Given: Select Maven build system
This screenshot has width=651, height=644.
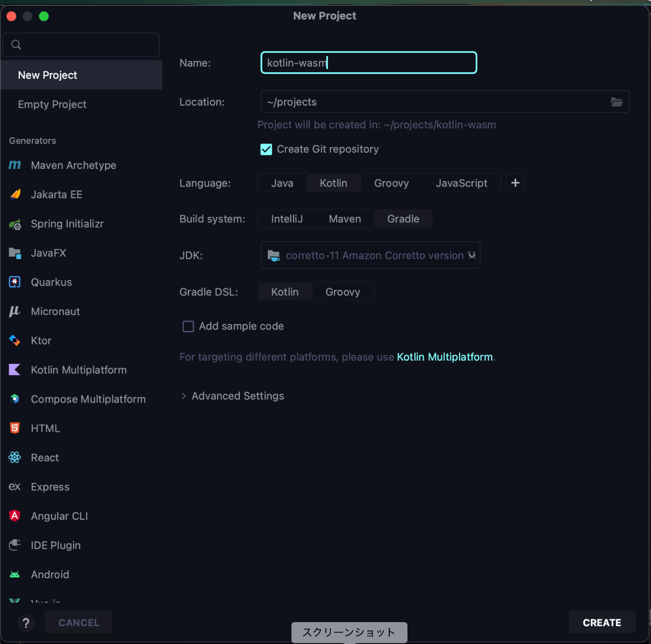Looking at the screenshot, I should click(345, 219).
